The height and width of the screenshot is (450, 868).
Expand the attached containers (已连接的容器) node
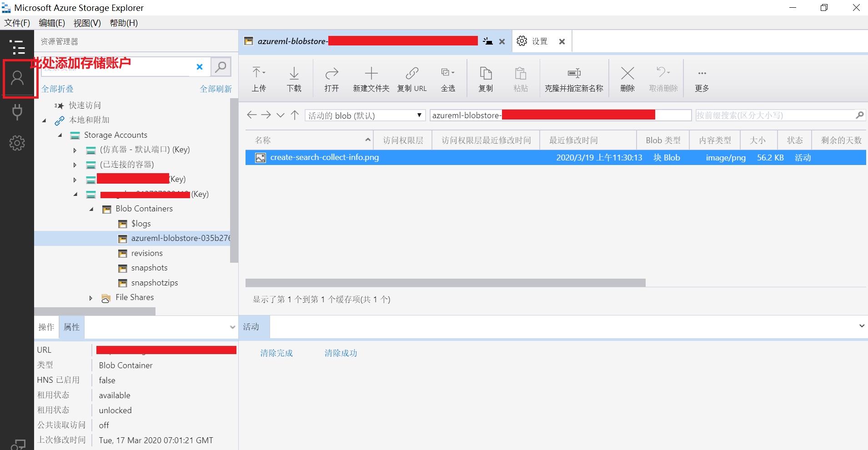[x=75, y=165]
